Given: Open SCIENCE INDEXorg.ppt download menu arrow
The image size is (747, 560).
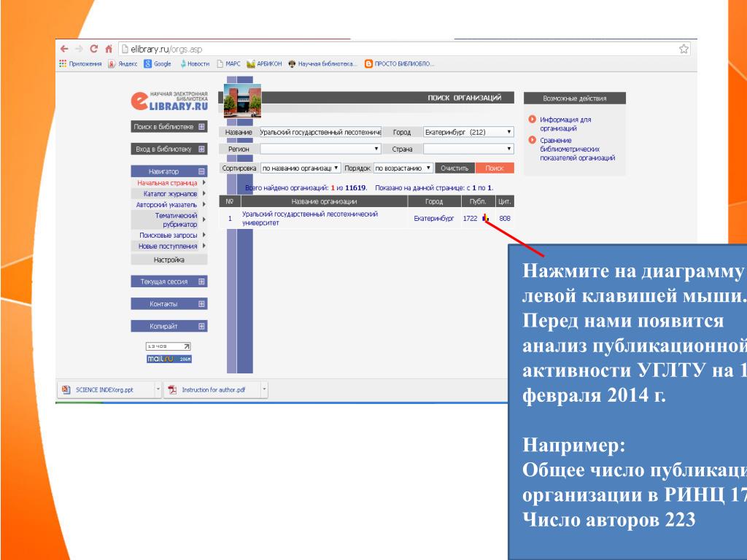Looking at the screenshot, I should (x=158, y=390).
